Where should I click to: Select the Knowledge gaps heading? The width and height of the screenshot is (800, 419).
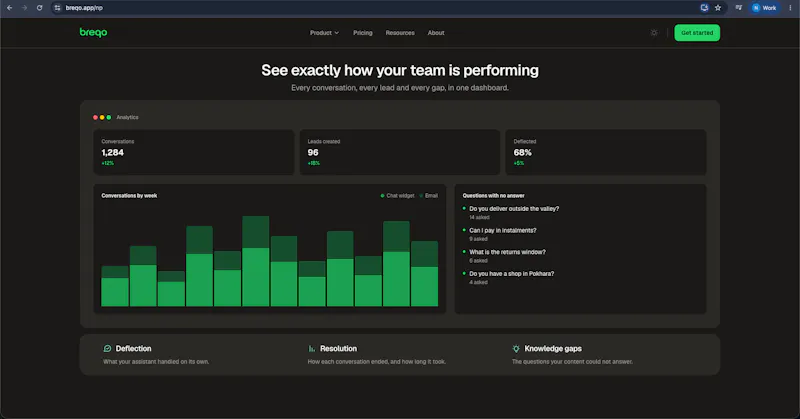click(x=553, y=349)
